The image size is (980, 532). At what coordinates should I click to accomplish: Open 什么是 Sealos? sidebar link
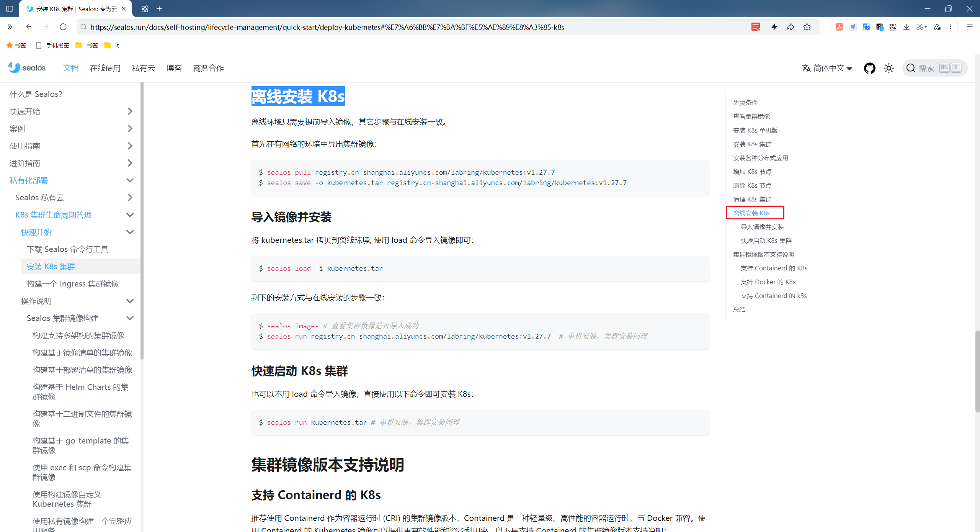coord(36,94)
